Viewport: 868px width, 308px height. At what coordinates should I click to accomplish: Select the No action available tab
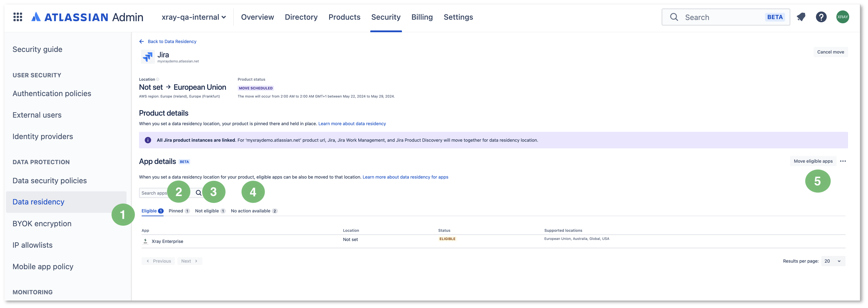pos(254,211)
